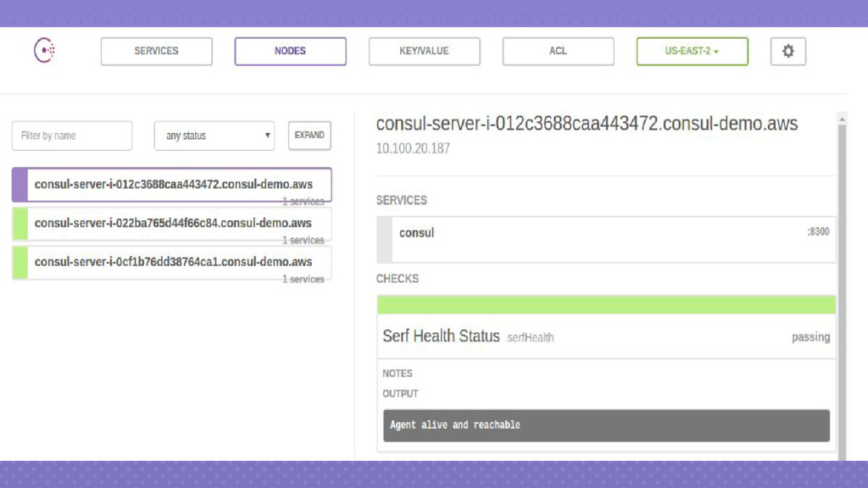Click the node IP address 10.100.20.187
Viewport: 868px width, 488px height.
pos(413,148)
